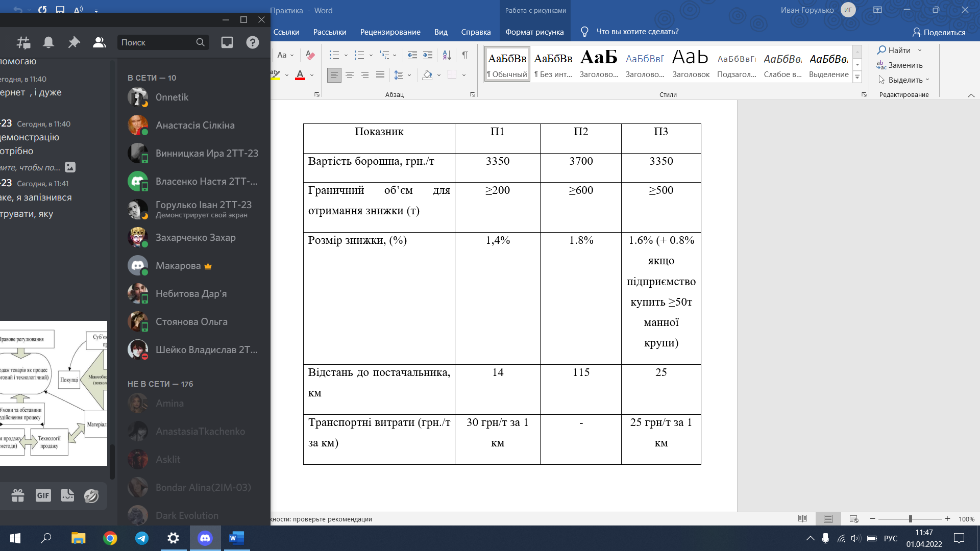The image size is (980, 551).
Task: Open the diagram image thumbnail in Discord chat
Action: click(53, 393)
